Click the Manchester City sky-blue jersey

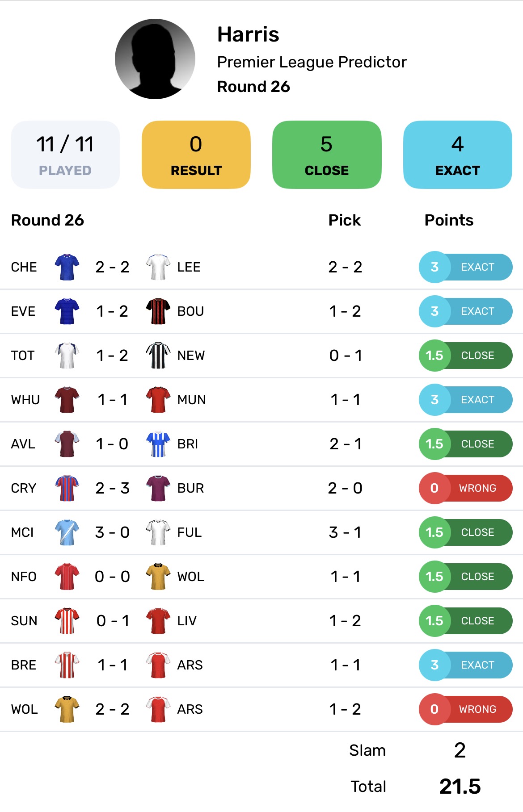67,532
